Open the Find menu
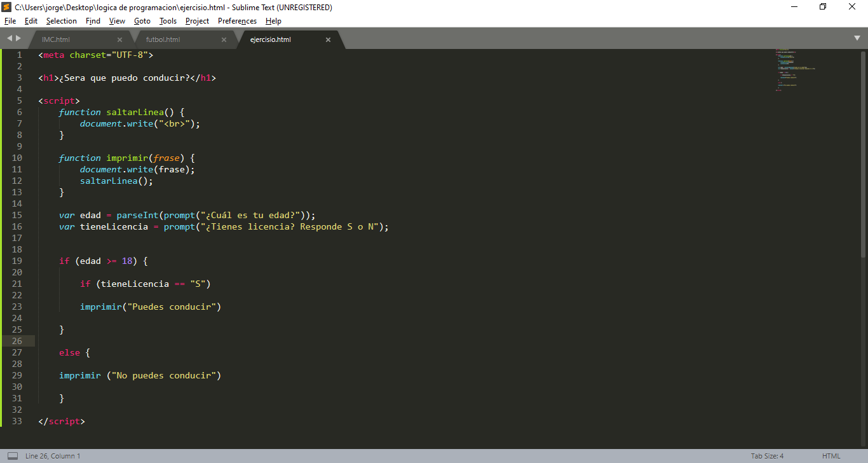The image size is (868, 463). coord(93,21)
